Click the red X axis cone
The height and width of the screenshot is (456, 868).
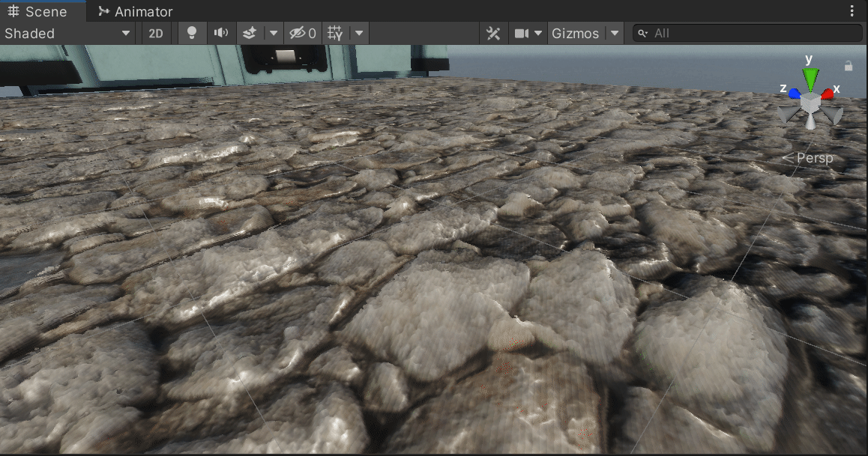[828, 94]
